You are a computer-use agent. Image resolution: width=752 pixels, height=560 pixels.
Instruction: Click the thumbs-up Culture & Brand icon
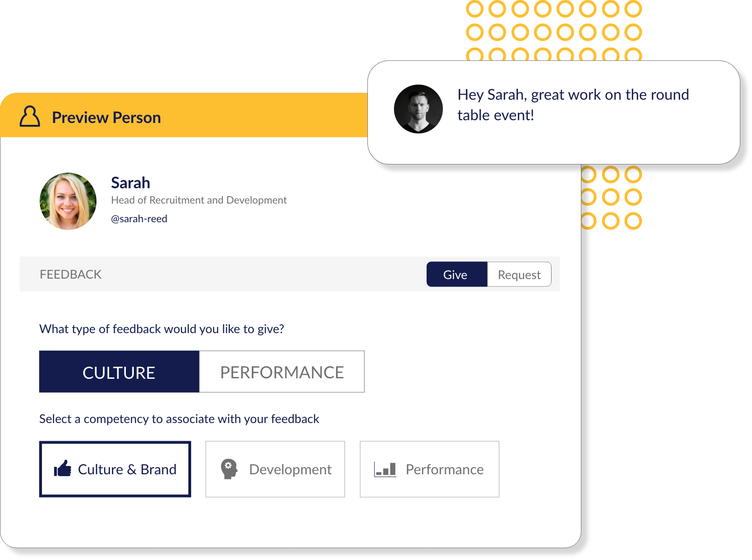62,468
